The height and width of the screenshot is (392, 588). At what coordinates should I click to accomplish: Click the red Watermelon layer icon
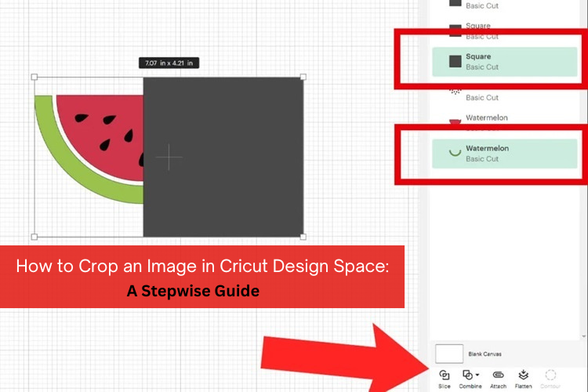click(x=454, y=122)
